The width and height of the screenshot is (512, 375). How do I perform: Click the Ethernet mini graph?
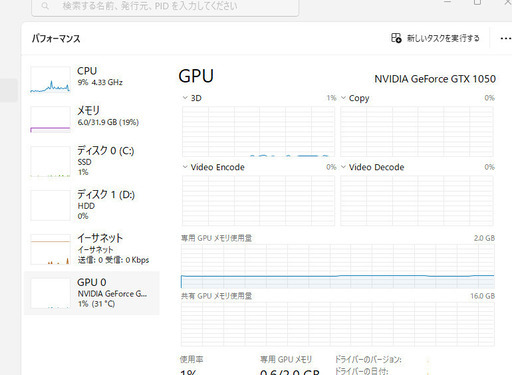[50, 249]
